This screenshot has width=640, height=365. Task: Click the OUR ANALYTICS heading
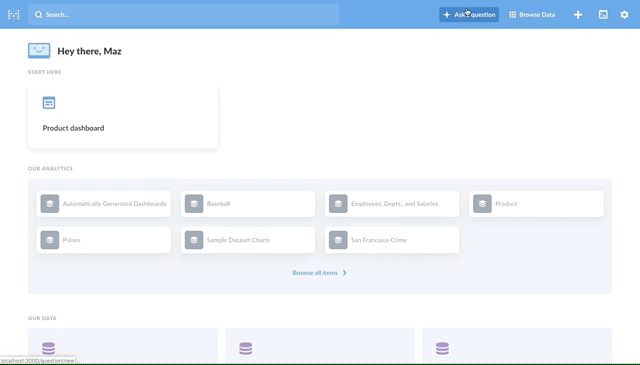coord(50,169)
